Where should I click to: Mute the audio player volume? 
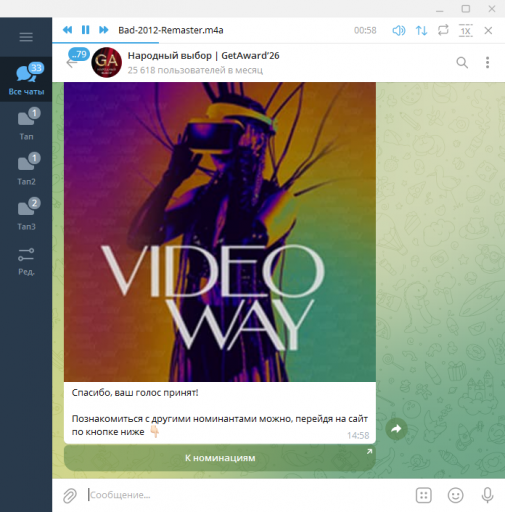coord(399,31)
